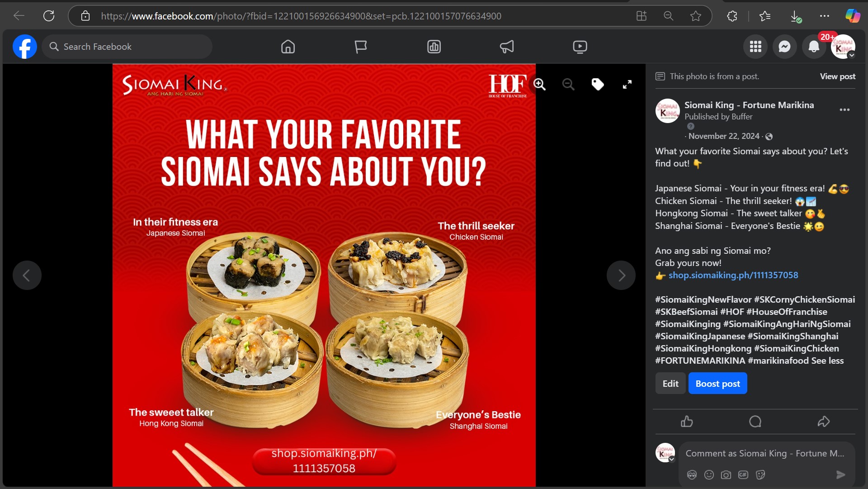Reload the page with refresh icon
The width and height of the screenshot is (868, 489).
(49, 16)
